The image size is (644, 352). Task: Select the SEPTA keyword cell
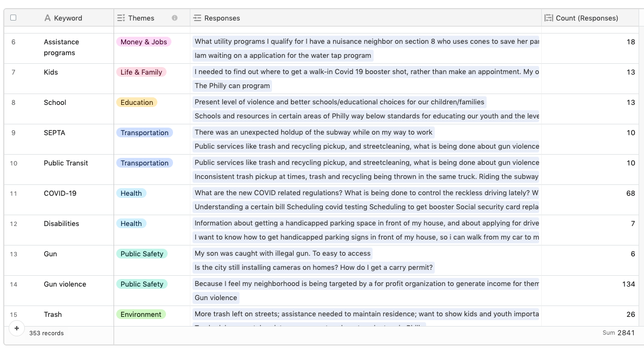pos(76,140)
